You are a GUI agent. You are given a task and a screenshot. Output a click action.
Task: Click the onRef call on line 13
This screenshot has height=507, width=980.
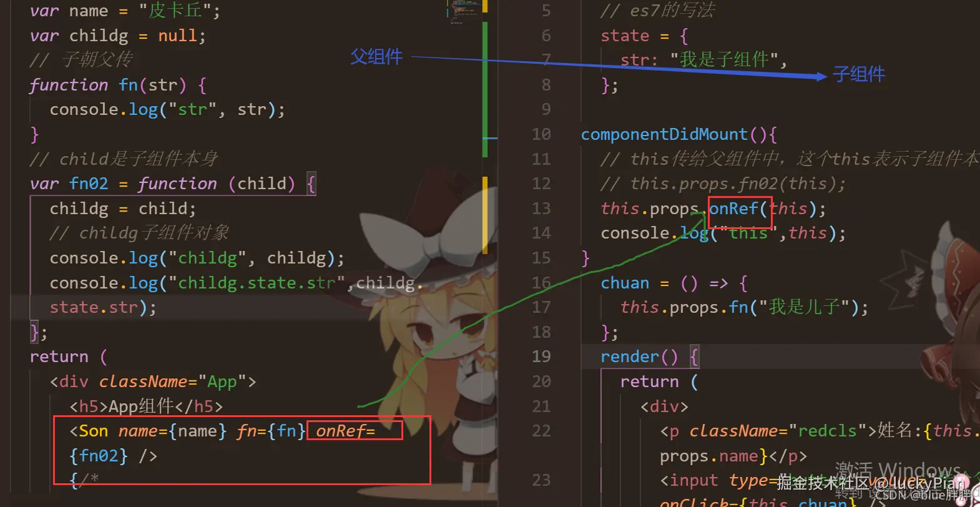click(x=733, y=209)
